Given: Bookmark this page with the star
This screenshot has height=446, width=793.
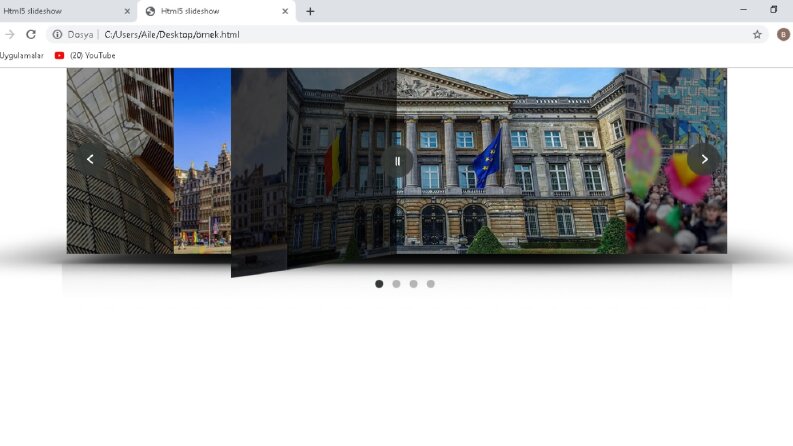Looking at the screenshot, I should click(757, 34).
